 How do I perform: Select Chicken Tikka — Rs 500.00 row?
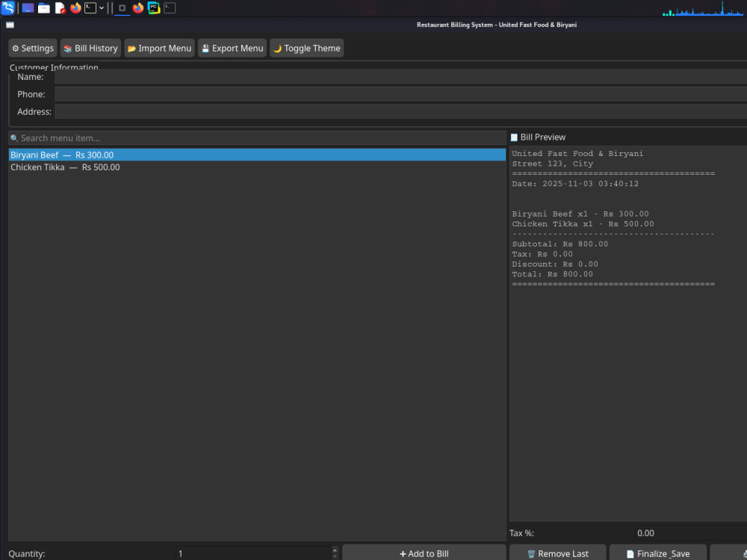point(257,167)
